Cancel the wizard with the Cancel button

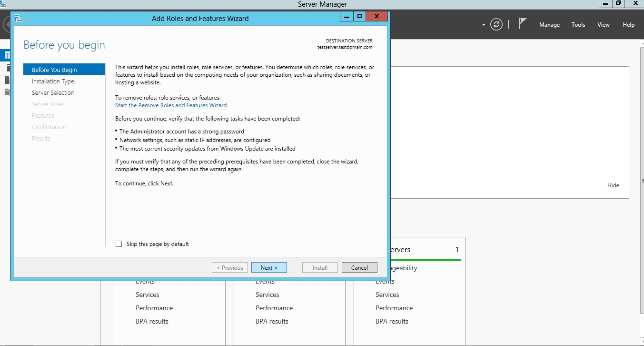pyautogui.click(x=359, y=268)
